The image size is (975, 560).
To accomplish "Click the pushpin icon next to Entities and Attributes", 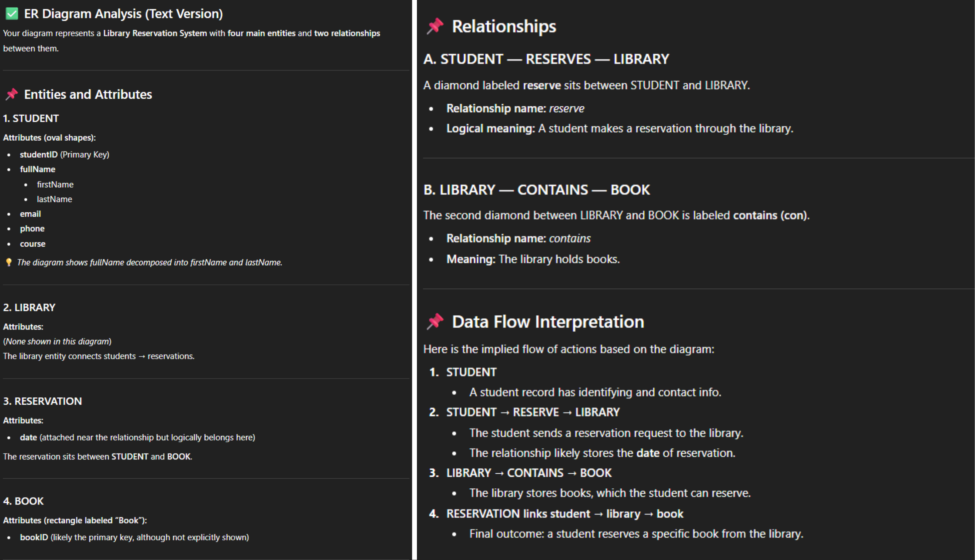I will pyautogui.click(x=12, y=94).
